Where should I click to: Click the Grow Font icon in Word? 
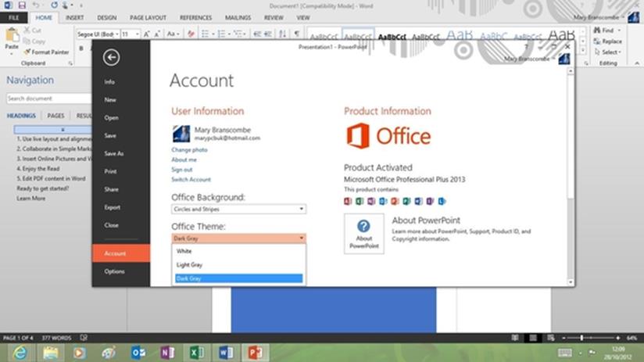[x=147, y=34]
